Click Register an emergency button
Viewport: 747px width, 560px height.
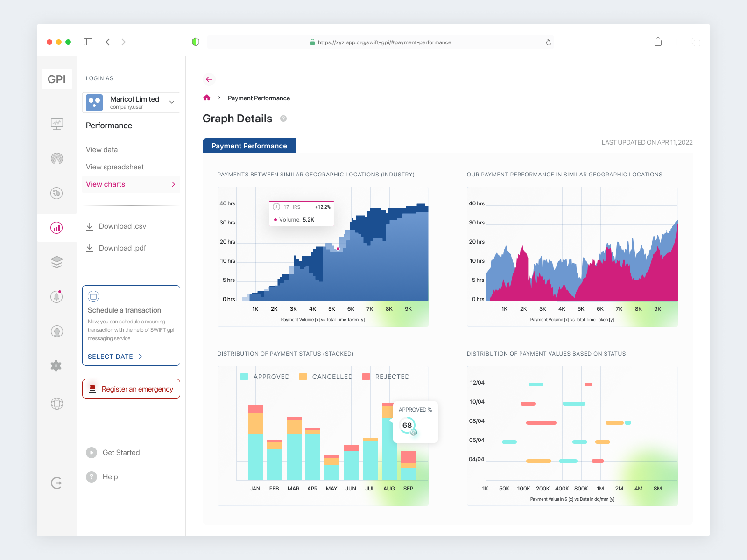coord(131,389)
